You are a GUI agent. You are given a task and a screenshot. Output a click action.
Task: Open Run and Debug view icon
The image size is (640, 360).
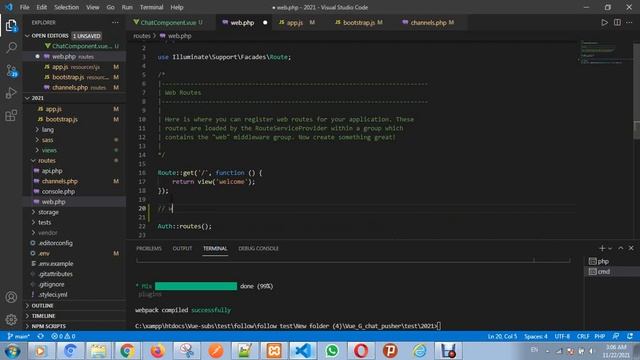click(11, 93)
